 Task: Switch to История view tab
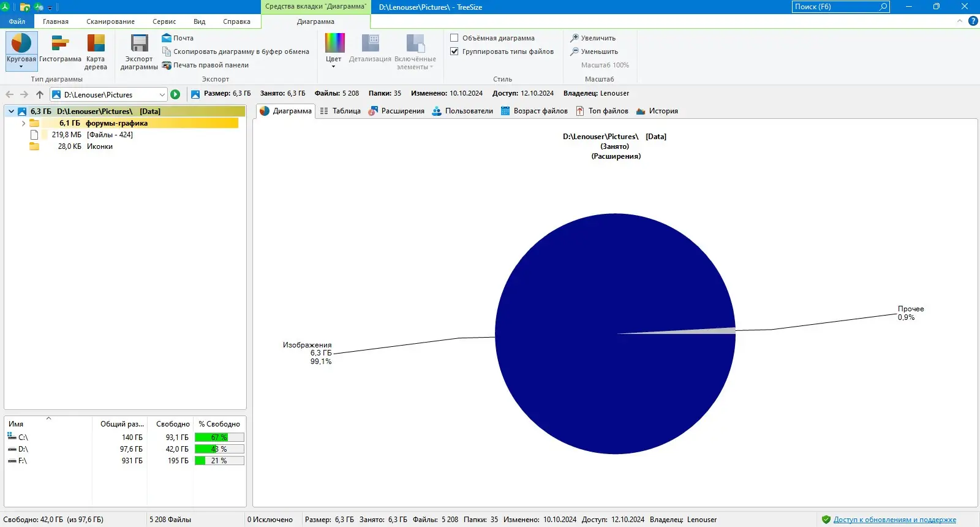click(657, 111)
